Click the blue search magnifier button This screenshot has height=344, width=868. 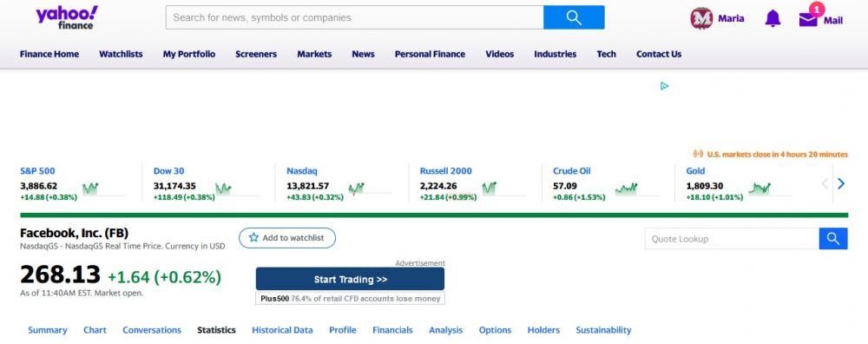(x=574, y=17)
